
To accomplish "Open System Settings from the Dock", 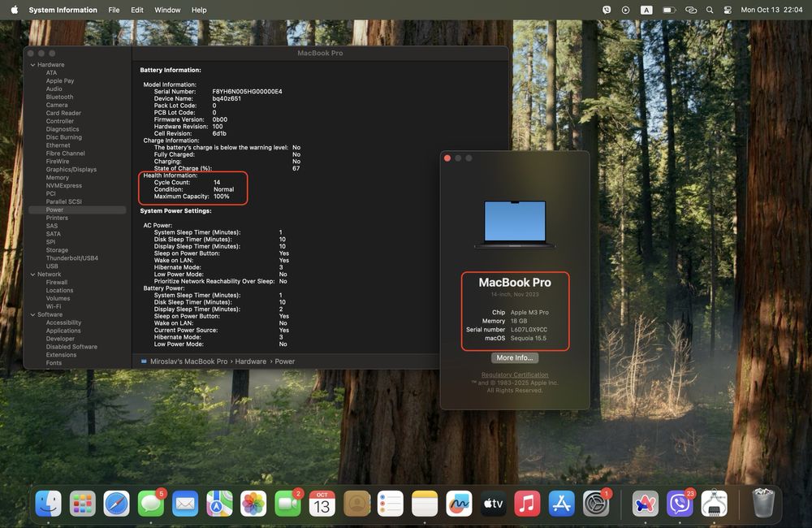I will point(595,503).
